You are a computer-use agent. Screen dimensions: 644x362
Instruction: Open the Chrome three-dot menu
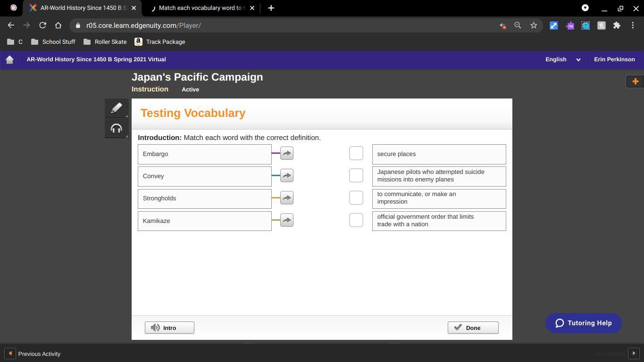[633, 25]
